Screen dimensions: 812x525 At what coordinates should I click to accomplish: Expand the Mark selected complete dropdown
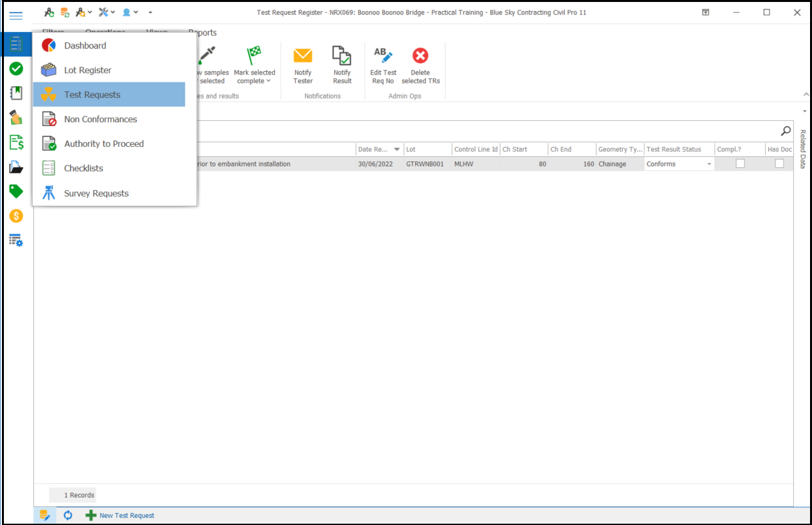268,82
